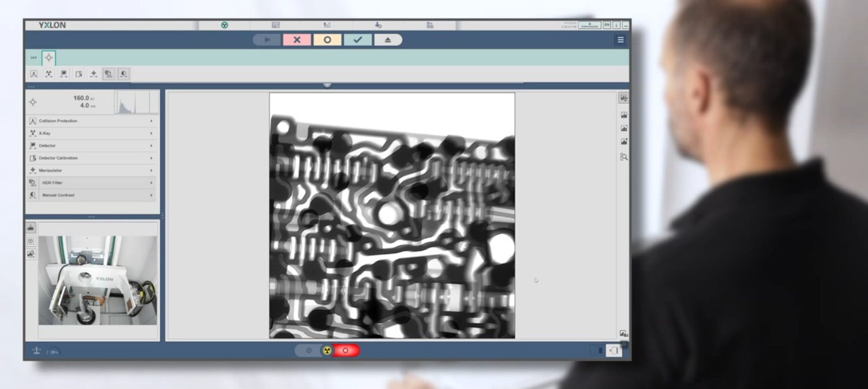Select the white layout button bottom right
Screen dimensions: 868x389
[613, 350]
